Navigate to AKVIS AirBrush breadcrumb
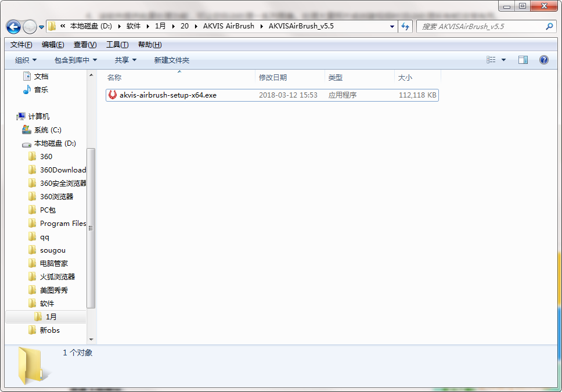This screenshot has width=562, height=392. tap(229, 26)
